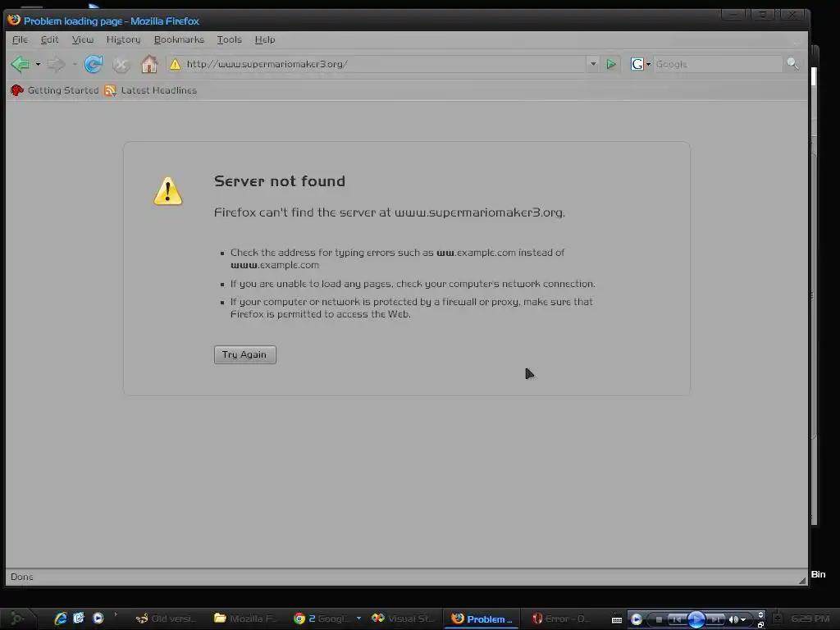Switch to the Visual St... taskbar window
The image size is (840, 630).
403,619
